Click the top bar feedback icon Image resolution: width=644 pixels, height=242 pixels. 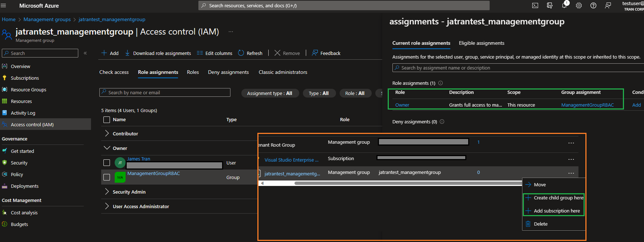click(608, 5)
